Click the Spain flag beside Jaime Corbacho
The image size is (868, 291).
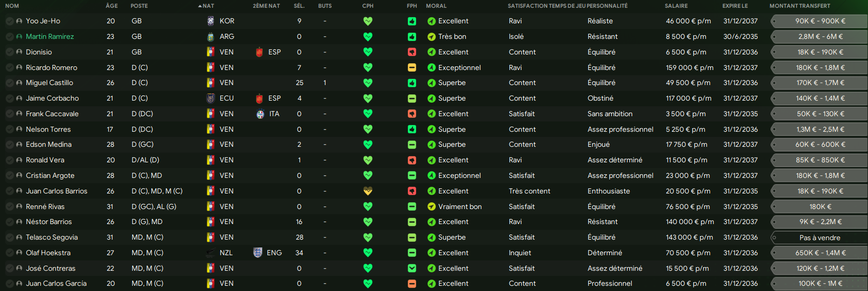(260, 99)
